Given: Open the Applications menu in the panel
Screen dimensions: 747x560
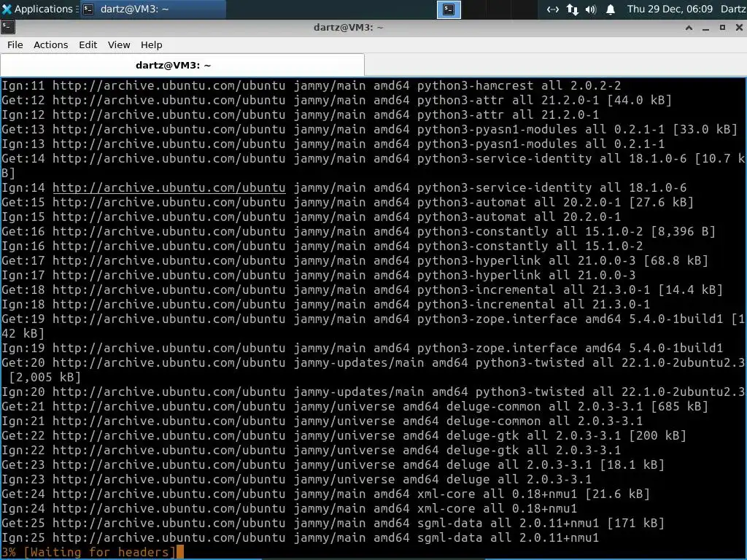Looking at the screenshot, I should click(x=38, y=9).
